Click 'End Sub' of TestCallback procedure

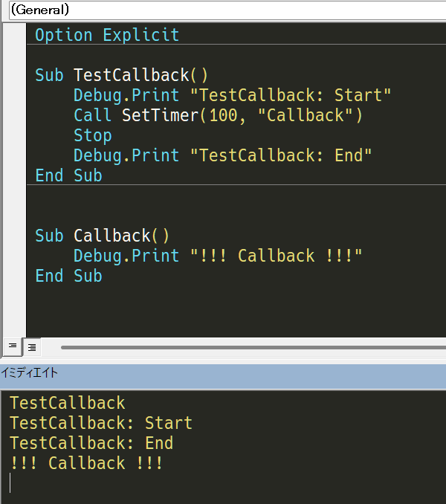68,175
